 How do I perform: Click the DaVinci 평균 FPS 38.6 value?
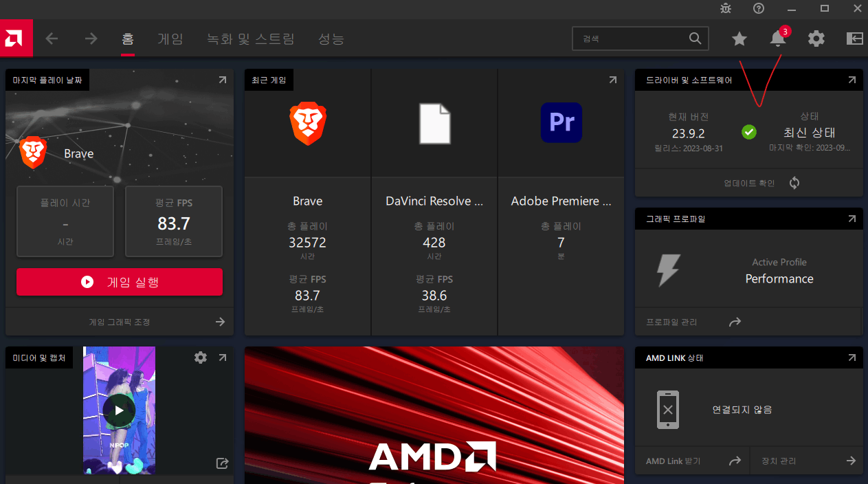coord(434,296)
